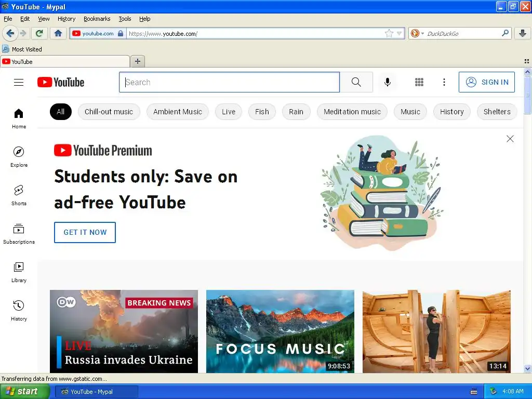The width and height of the screenshot is (532, 399).
Task: Click the search magnifier button
Action: pos(356,82)
